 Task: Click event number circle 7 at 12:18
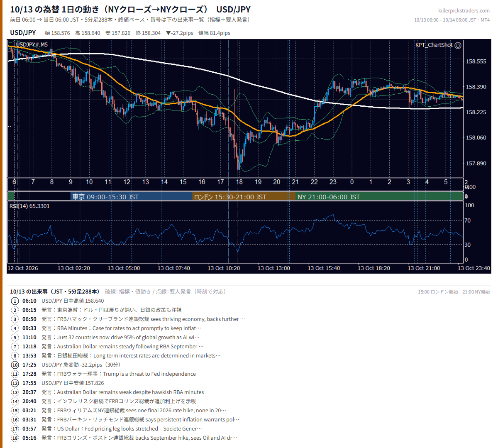[x=15, y=347]
